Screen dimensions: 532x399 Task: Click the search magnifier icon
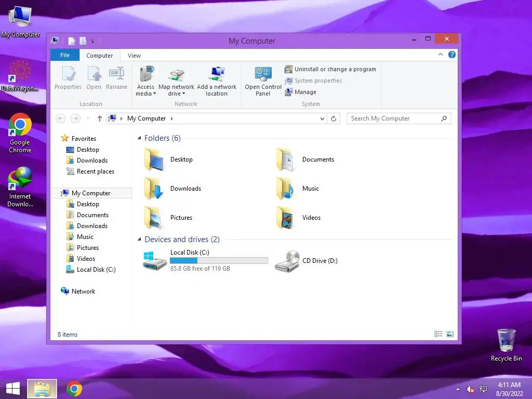(x=444, y=118)
